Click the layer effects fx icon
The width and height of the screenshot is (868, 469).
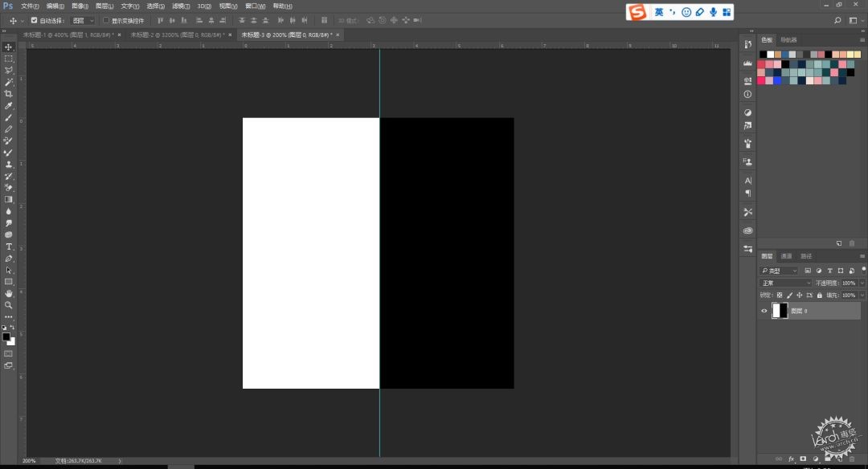pyautogui.click(x=791, y=459)
